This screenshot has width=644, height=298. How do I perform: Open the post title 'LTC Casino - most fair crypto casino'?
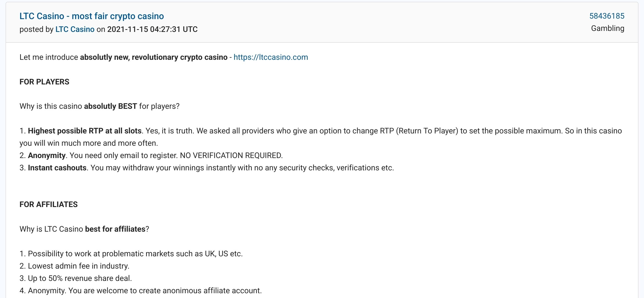coord(92,16)
